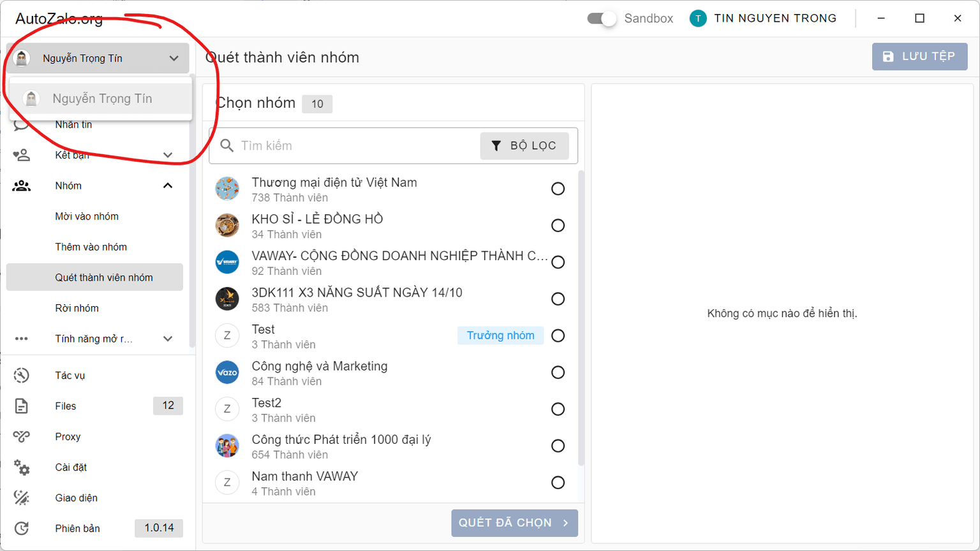Toggle the Sandbox switch

(x=601, y=18)
